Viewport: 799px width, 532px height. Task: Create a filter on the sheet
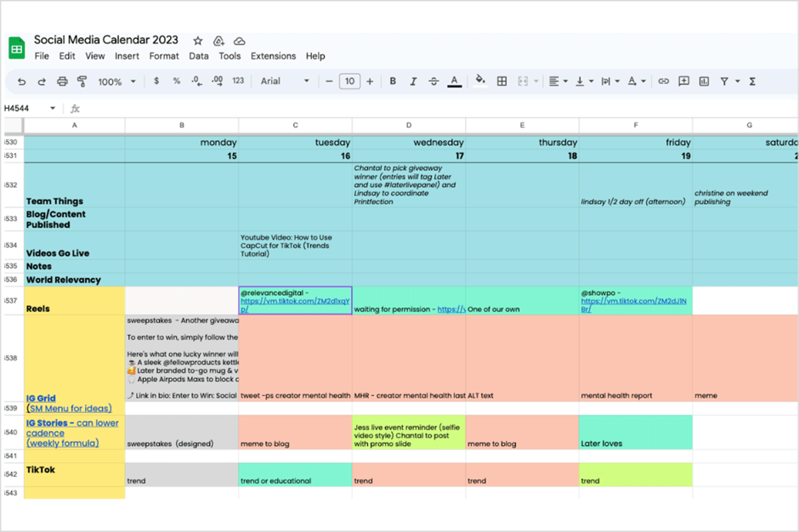tap(725, 81)
